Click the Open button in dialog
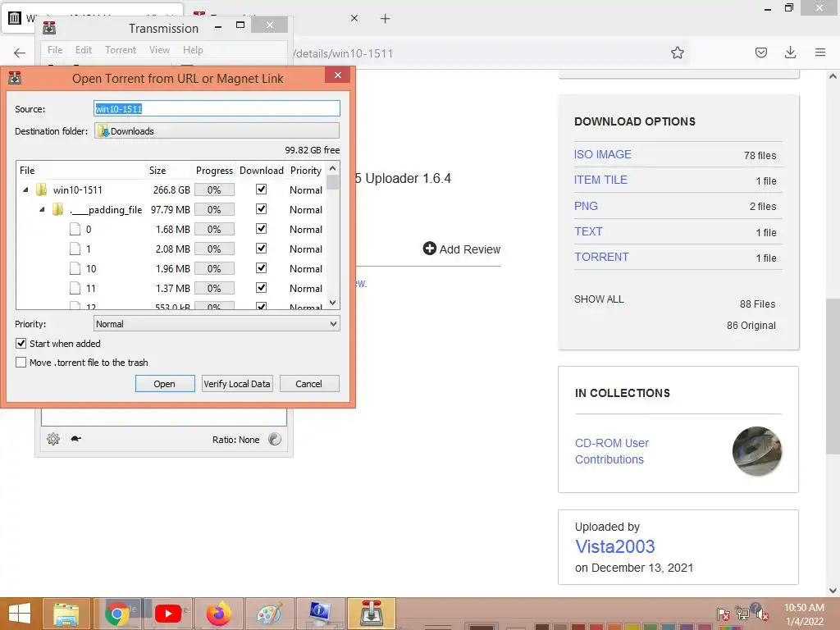840x630 pixels. coord(164,384)
